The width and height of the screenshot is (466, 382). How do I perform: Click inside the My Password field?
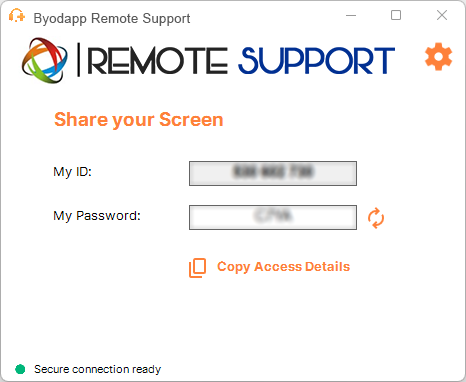[273, 217]
